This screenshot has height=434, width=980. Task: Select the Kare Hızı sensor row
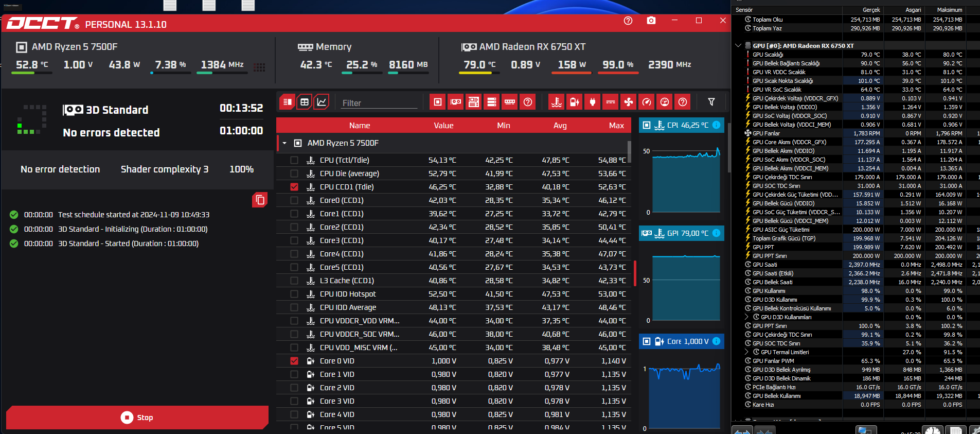[855, 405]
